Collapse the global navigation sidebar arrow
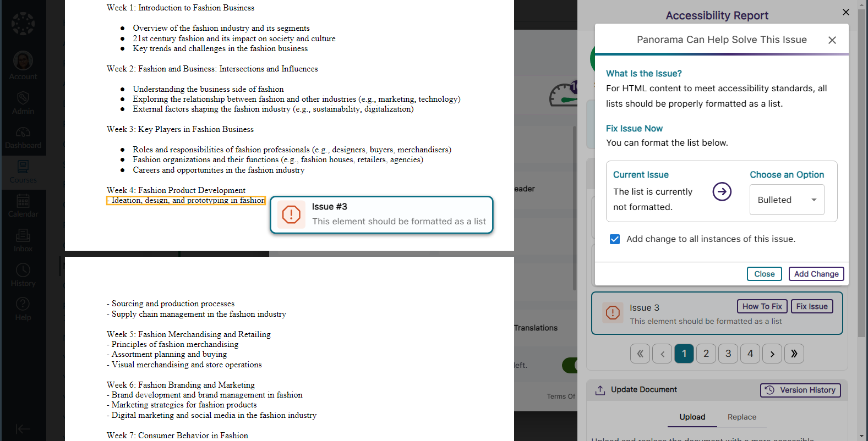This screenshot has height=441, width=868. click(x=23, y=429)
